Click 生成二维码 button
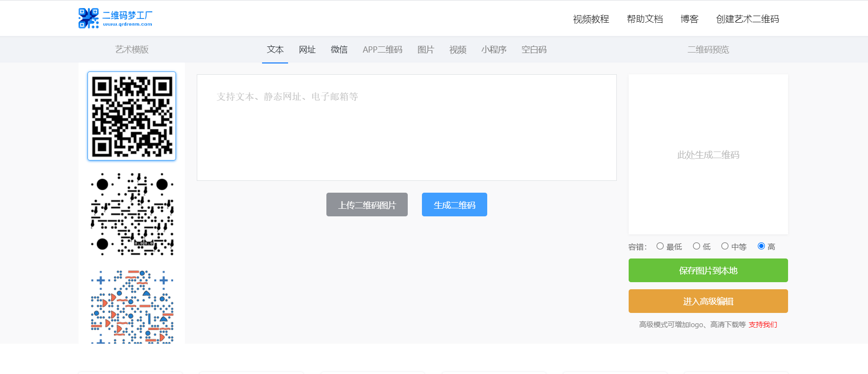The width and height of the screenshot is (868, 374). [455, 205]
